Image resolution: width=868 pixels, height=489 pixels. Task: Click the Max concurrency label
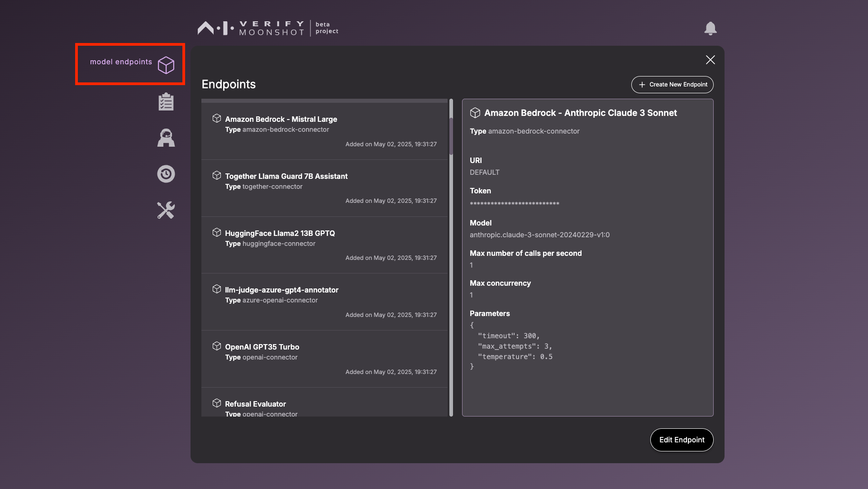(x=500, y=283)
